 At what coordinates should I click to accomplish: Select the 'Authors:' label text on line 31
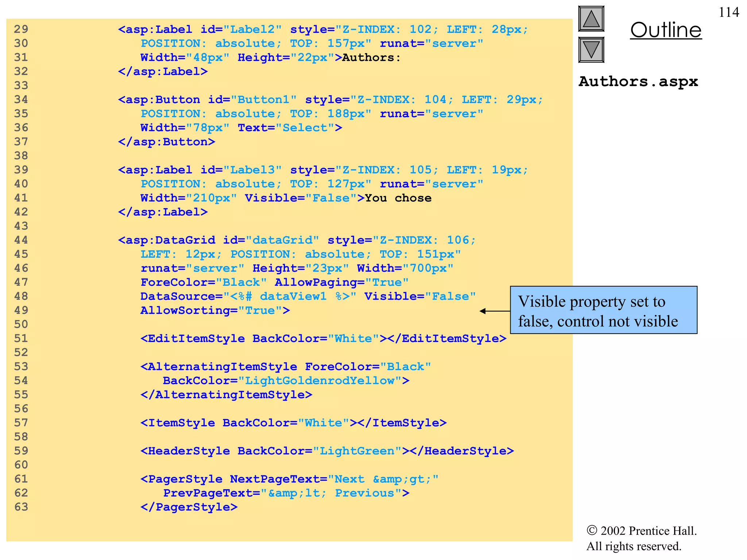click(371, 58)
